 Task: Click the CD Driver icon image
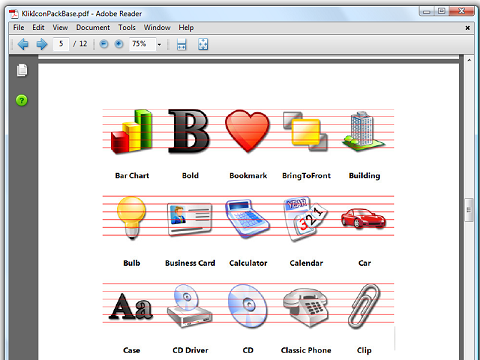pyautogui.click(x=189, y=306)
